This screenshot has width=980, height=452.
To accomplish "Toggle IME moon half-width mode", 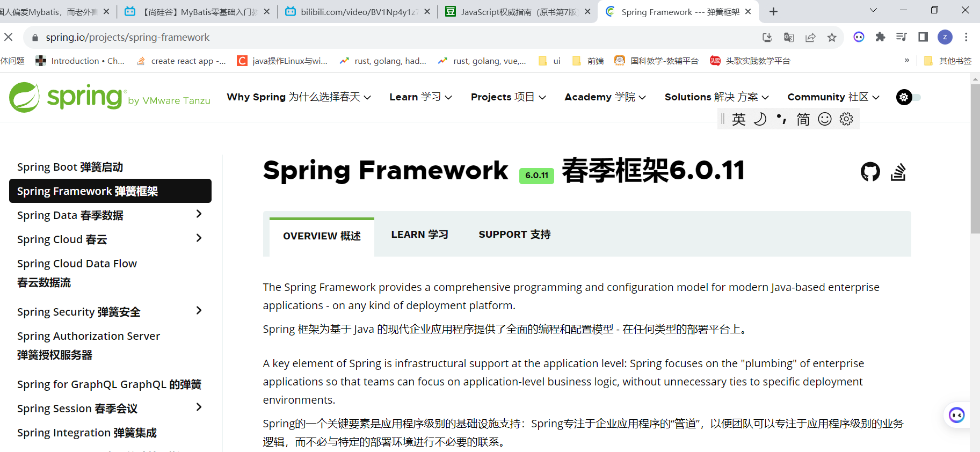I will coord(760,119).
